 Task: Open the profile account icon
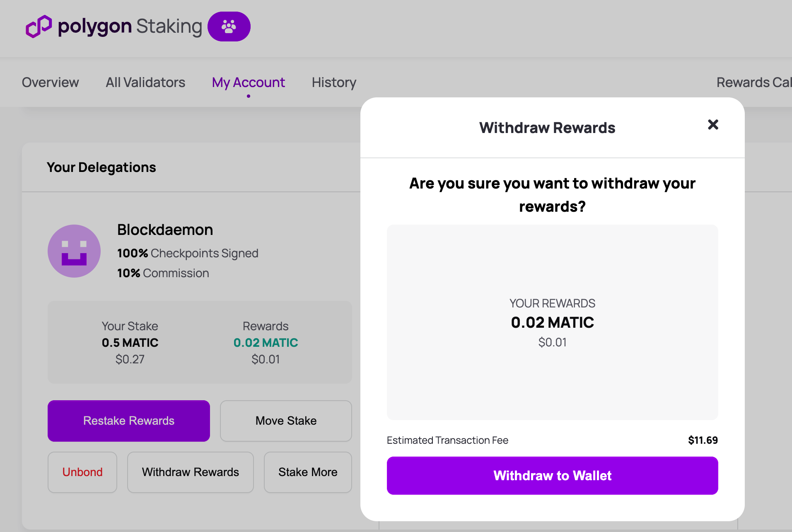pos(229,26)
